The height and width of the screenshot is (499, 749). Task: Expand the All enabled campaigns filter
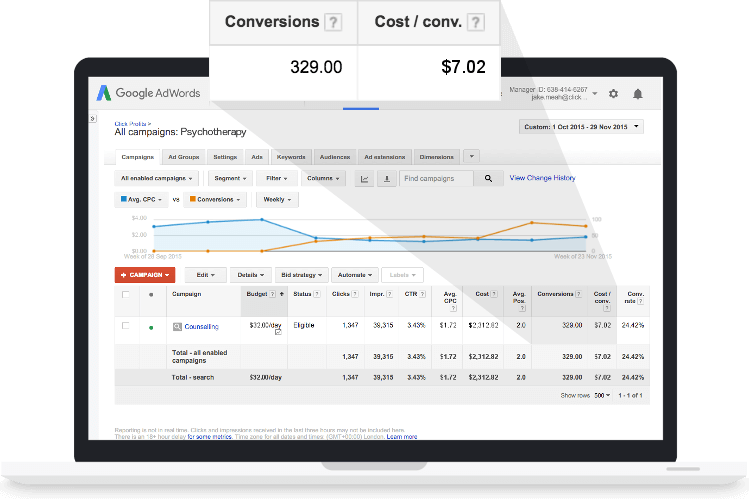click(154, 179)
